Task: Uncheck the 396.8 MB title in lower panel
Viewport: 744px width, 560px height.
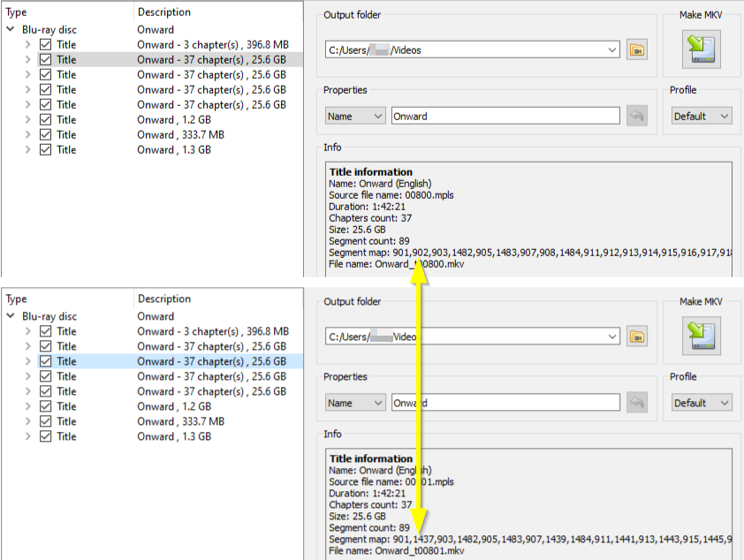Action: click(46, 331)
